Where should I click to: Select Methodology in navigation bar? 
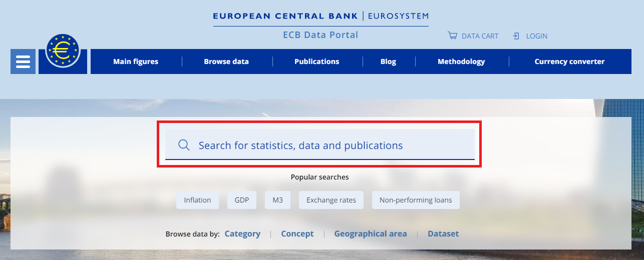click(x=461, y=61)
